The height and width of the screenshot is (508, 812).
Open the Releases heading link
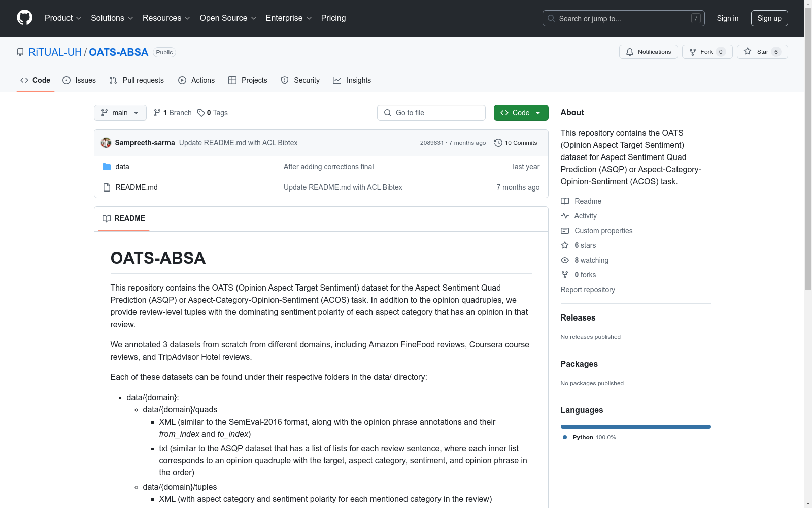(578, 317)
